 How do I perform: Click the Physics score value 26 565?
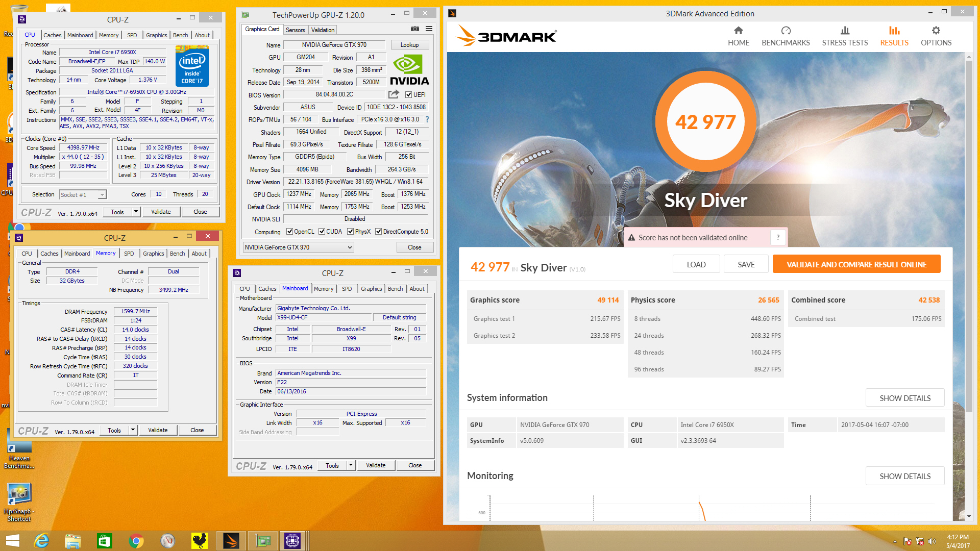point(768,300)
